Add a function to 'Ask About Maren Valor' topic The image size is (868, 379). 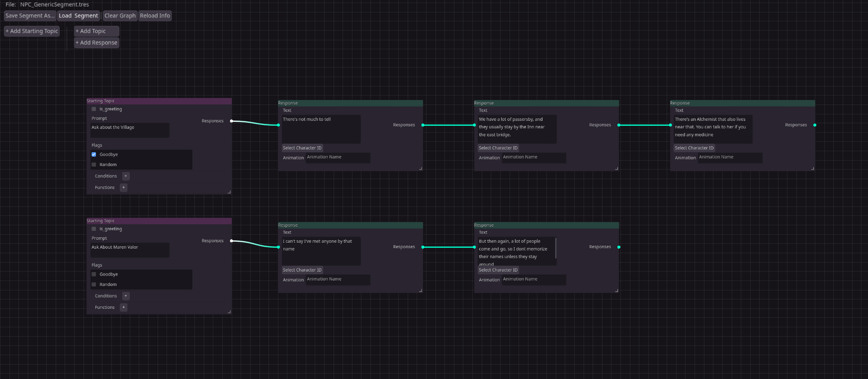pos(124,307)
